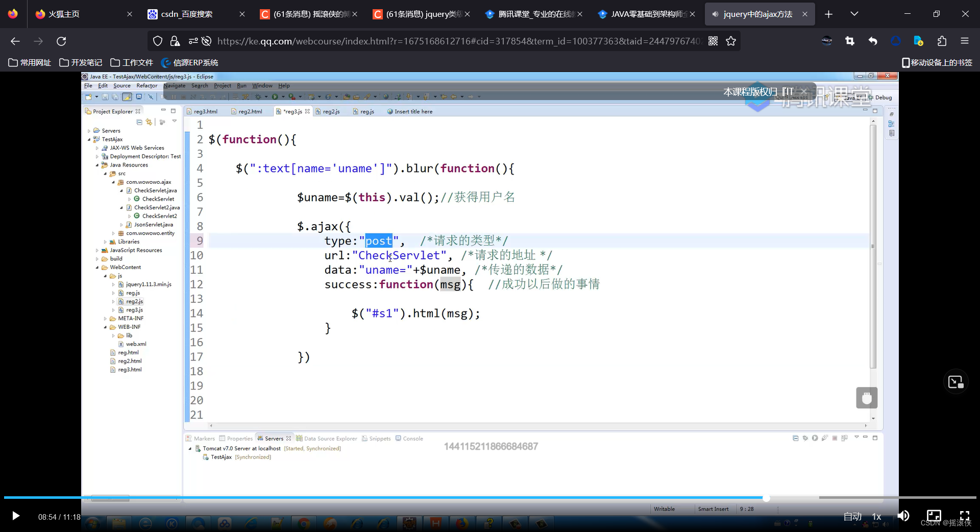Click the floating collapse-sidebar icon beside video
This screenshot has width=980, height=532.
(x=955, y=381)
